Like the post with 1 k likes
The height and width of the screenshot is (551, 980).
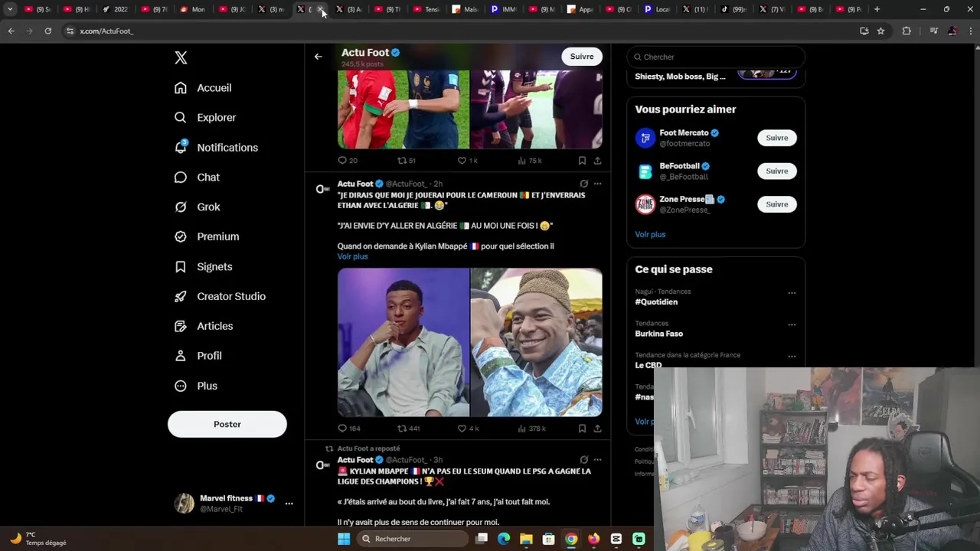(468, 161)
